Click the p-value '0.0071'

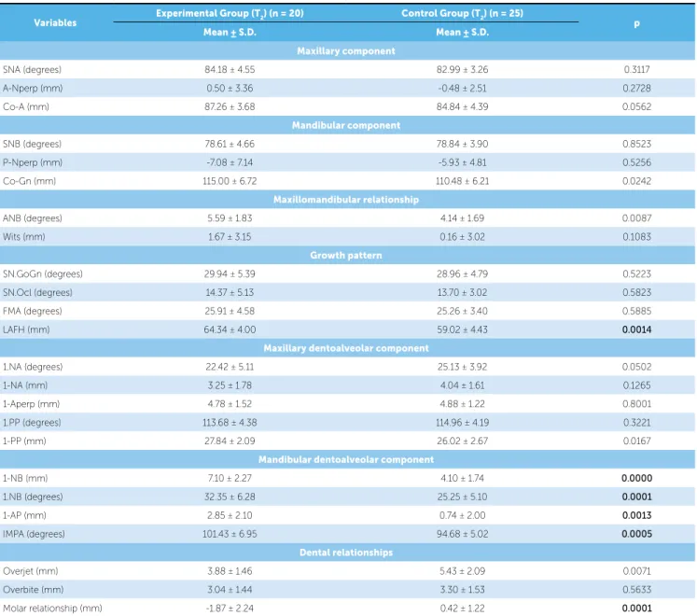(636, 571)
